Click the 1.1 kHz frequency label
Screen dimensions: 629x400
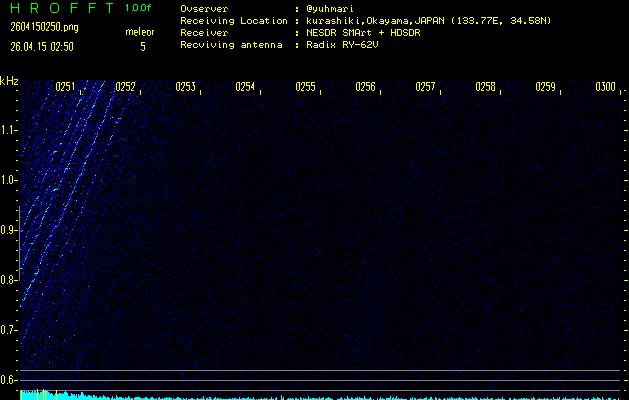coord(9,129)
